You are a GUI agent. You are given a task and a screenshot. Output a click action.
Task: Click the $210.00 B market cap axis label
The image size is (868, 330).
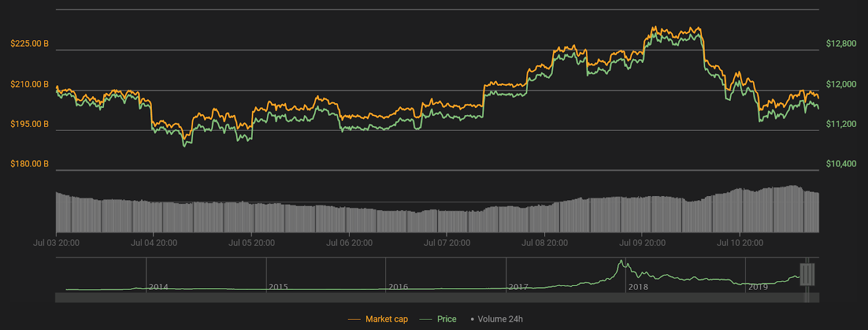tap(29, 84)
